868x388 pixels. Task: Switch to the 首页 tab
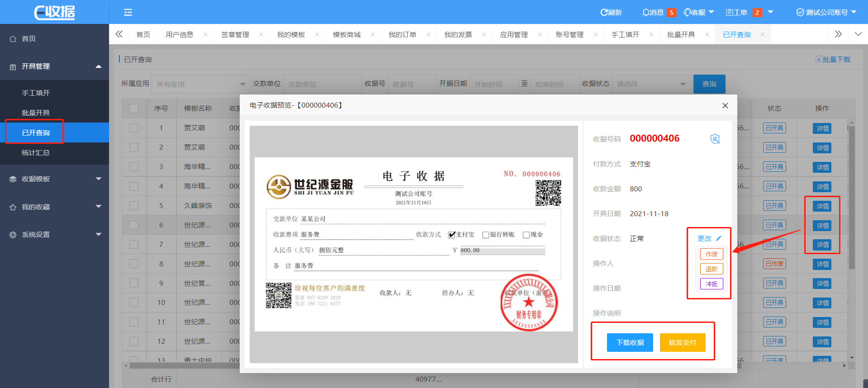[143, 34]
